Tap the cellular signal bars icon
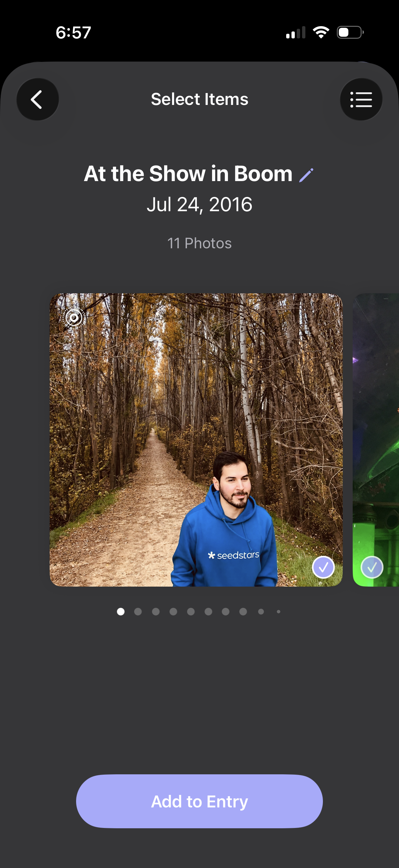The image size is (399, 868). 296,32
